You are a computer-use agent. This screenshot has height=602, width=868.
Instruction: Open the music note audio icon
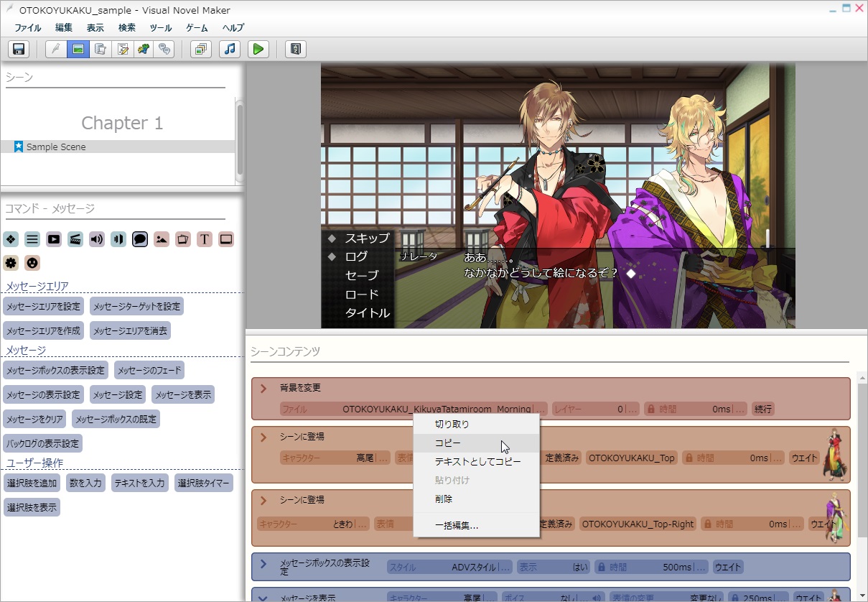coord(229,49)
